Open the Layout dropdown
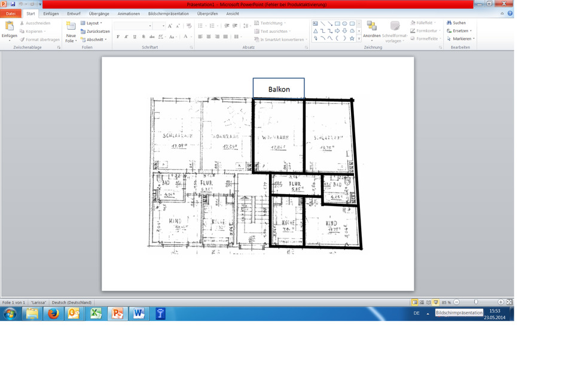Image resolution: width=574 pixels, height=392 pixels. pyautogui.click(x=93, y=23)
